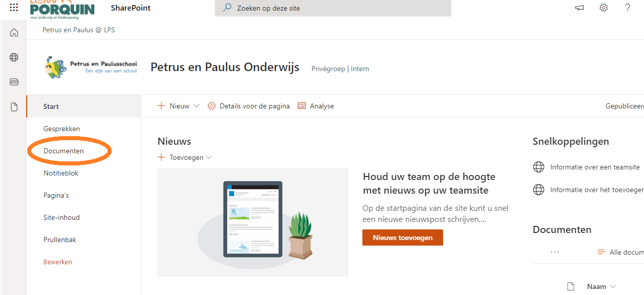Click Bewerken link in left navigation
The width and height of the screenshot is (644, 295).
(58, 262)
